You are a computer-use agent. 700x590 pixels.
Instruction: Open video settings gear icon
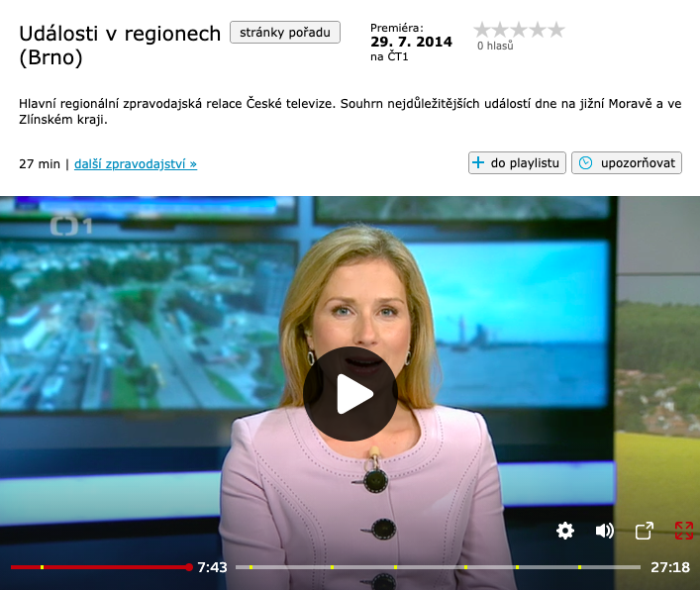[x=565, y=531]
